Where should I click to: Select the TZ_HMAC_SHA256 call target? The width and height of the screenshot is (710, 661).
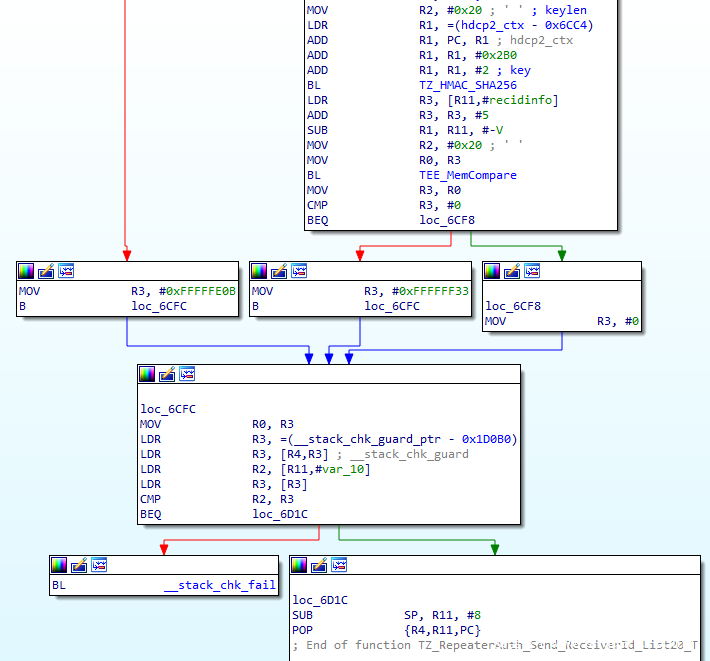(x=468, y=85)
